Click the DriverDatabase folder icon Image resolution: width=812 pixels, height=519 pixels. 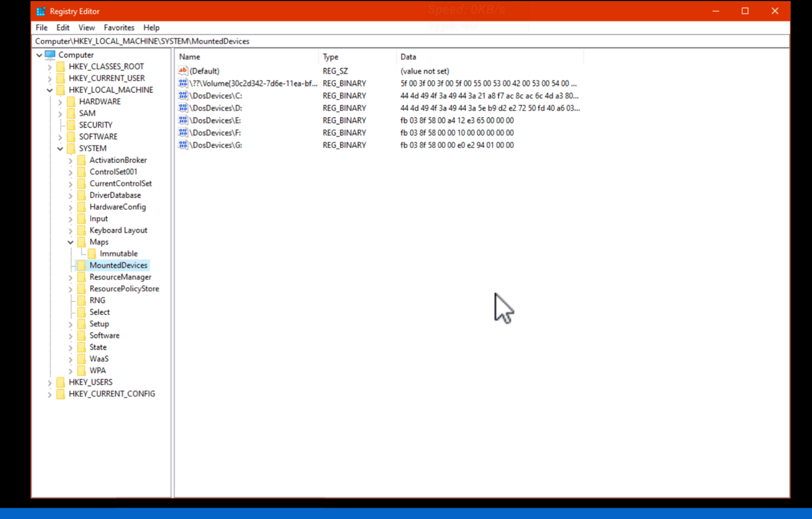81,195
